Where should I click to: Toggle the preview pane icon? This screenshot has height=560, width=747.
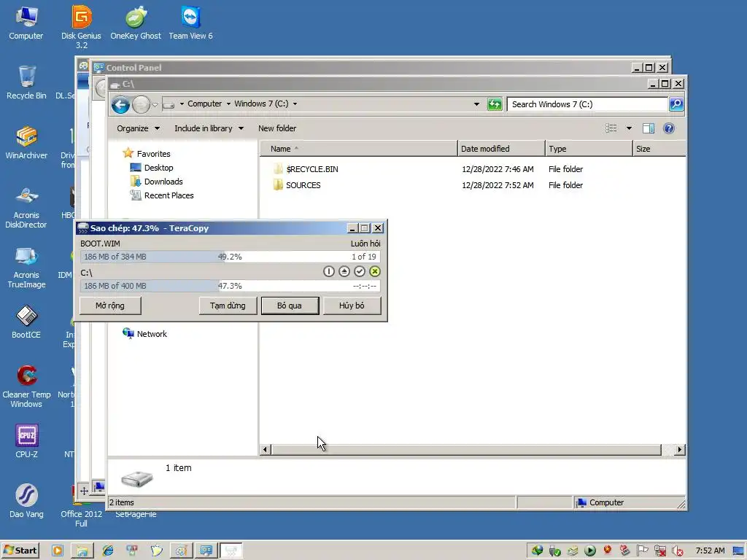[x=649, y=128]
